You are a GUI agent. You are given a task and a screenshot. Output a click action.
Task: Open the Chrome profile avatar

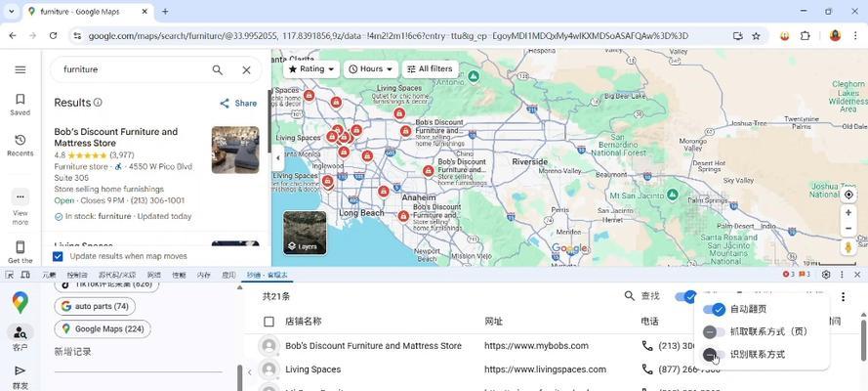[835, 35]
